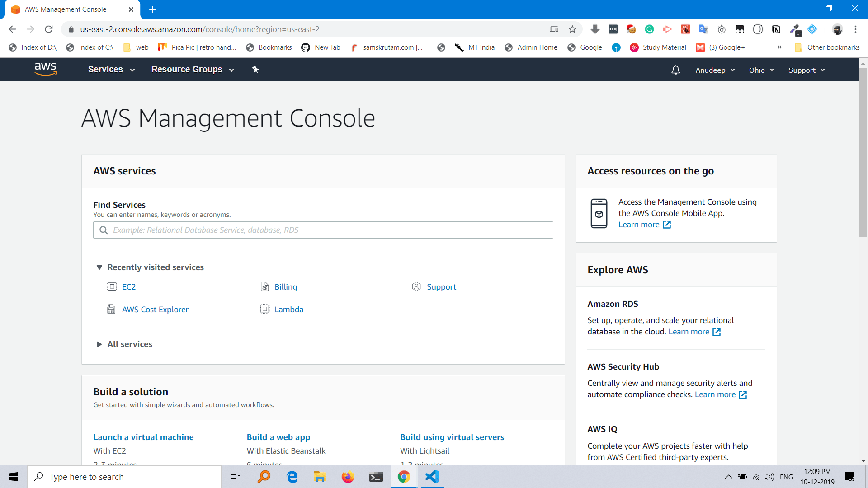
Task: Collapse the Recently visited services section
Action: pyautogui.click(x=150, y=267)
